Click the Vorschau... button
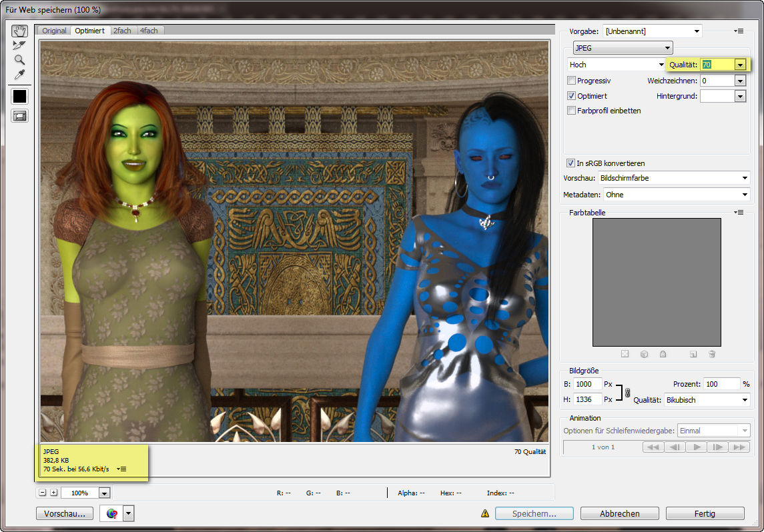Screen dimensions: 764x532 click(x=65, y=513)
